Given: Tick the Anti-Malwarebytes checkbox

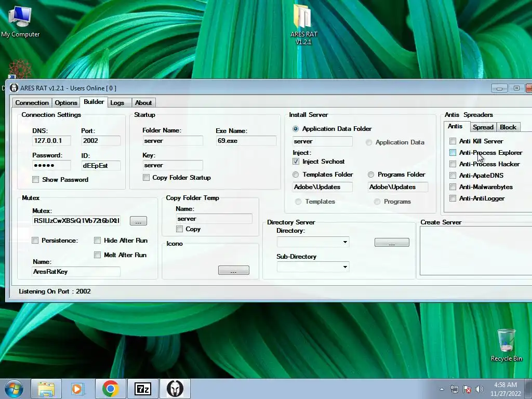Looking at the screenshot, I should (453, 187).
